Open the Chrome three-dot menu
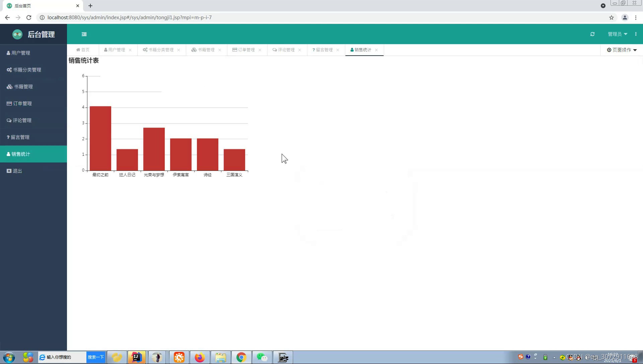This screenshot has height=364, width=643. 636,17
